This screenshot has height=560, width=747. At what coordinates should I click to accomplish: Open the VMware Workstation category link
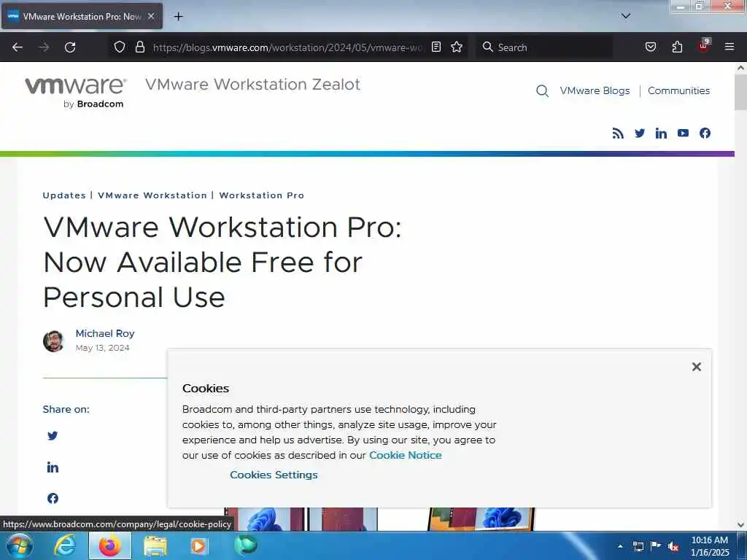(x=152, y=195)
